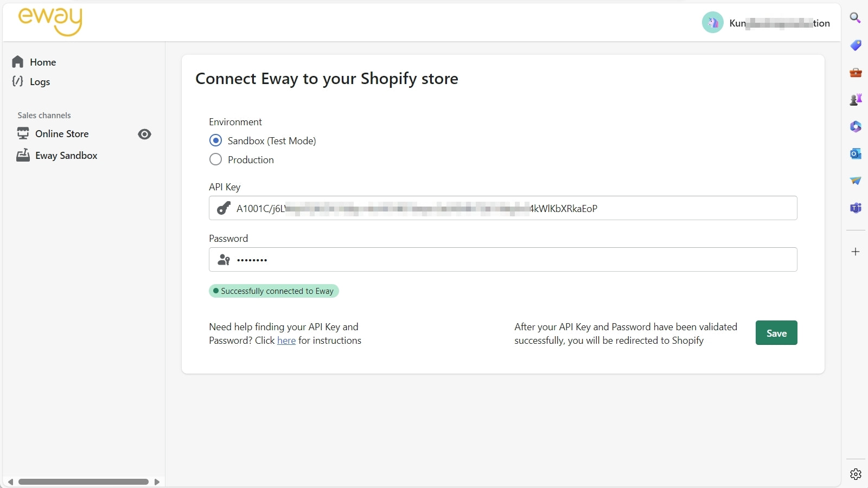Open the user account avatar

pyautogui.click(x=712, y=23)
